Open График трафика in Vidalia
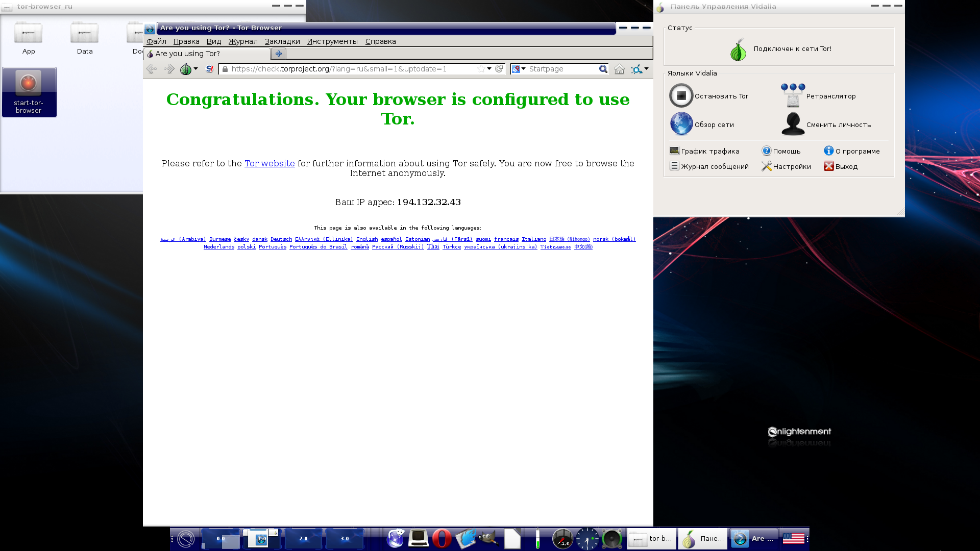The width and height of the screenshot is (980, 551). tap(704, 151)
